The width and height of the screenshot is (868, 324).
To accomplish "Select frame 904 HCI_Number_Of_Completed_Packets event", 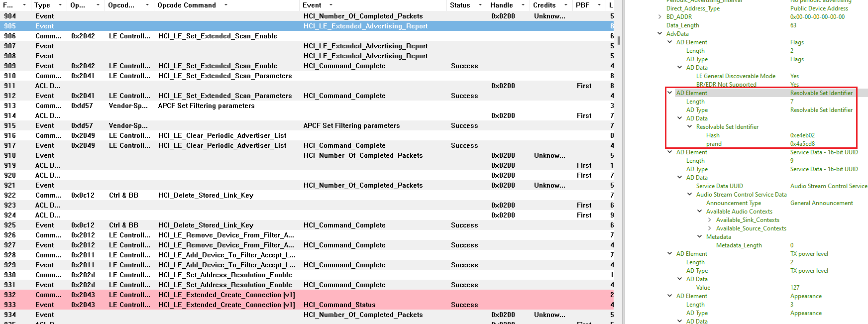I will click(307, 16).
